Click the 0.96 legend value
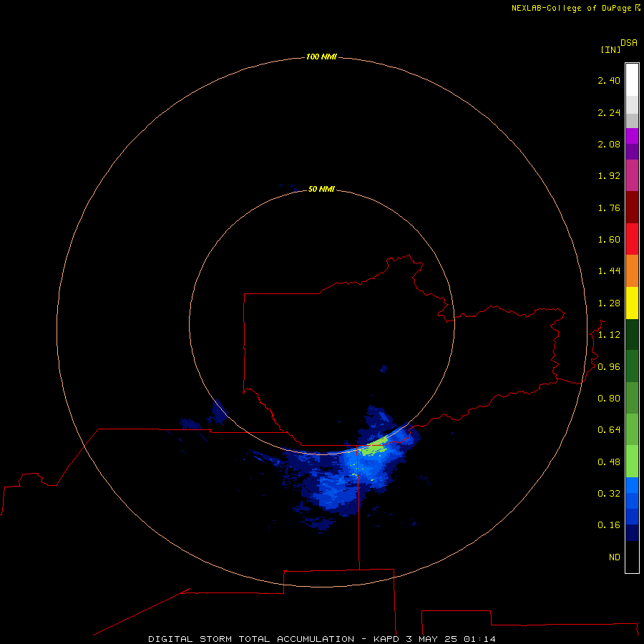This screenshot has height=644, width=644. (x=609, y=367)
